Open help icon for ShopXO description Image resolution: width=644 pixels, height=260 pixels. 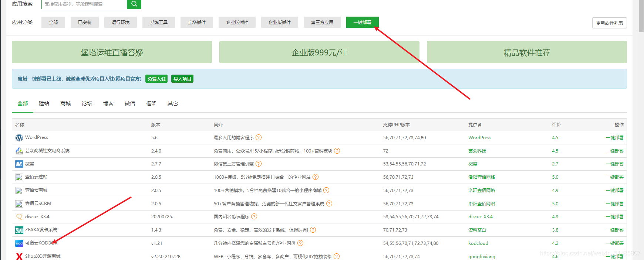(x=337, y=256)
